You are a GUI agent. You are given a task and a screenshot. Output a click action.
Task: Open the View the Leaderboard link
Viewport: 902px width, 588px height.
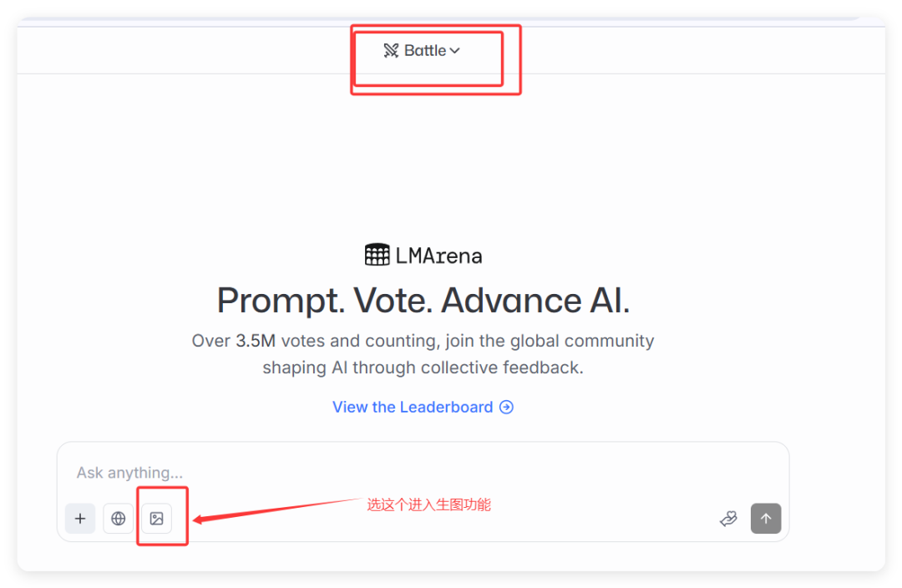click(x=413, y=407)
